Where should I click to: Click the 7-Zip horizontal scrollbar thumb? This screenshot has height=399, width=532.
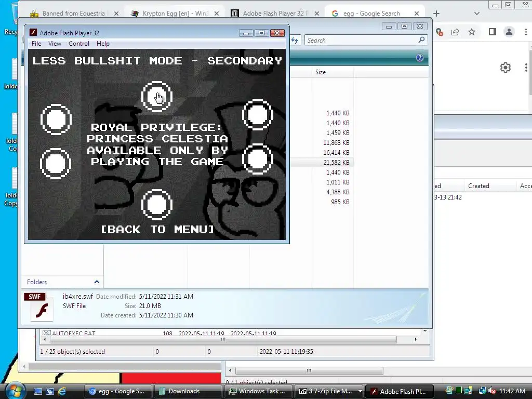[x=223, y=339]
